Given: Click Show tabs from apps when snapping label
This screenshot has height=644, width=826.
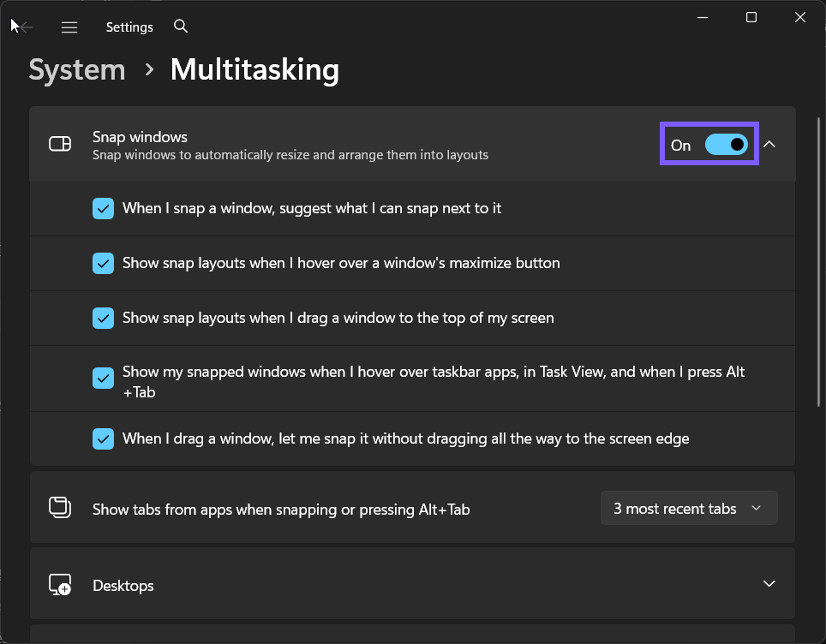Looking at the screenshot, I should tap(281, 510).
